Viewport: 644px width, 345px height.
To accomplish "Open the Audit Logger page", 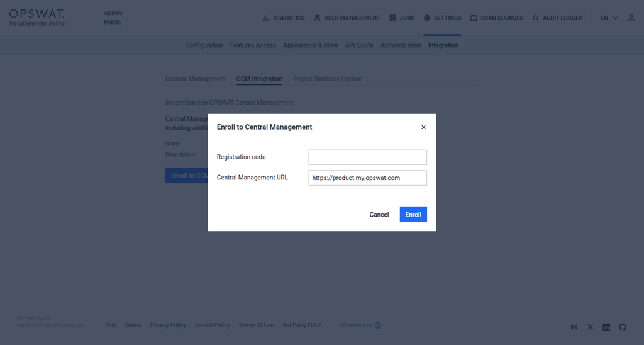I will 557,18.
